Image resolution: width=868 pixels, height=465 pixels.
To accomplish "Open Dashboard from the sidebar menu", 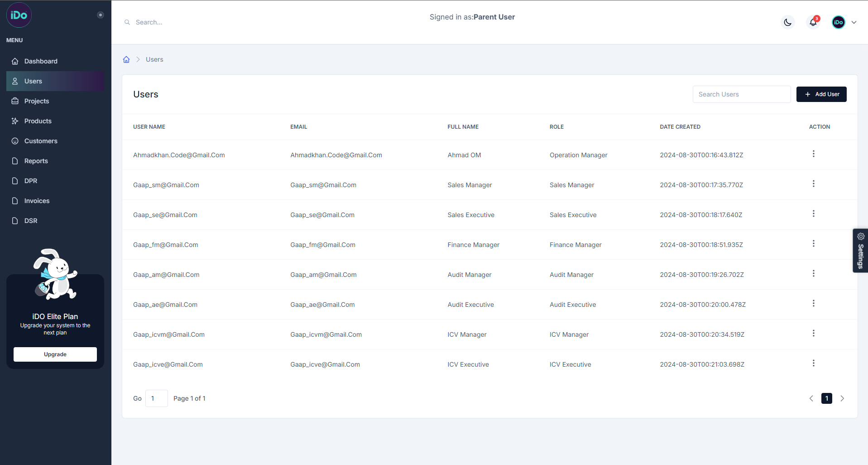I will 41,61.
